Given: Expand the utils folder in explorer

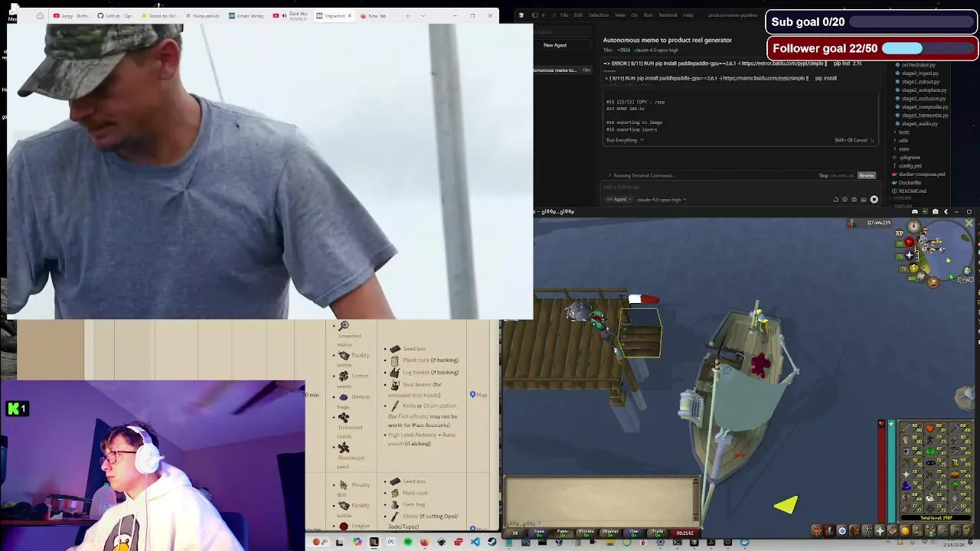Looking at the screenshot, I should coord(903,141).
